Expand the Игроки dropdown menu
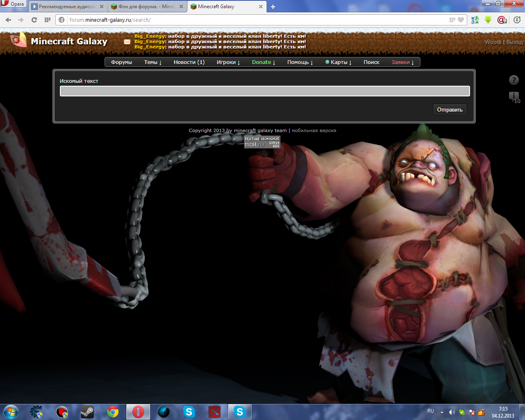This screenshot has height=420, width=525. 228,62
